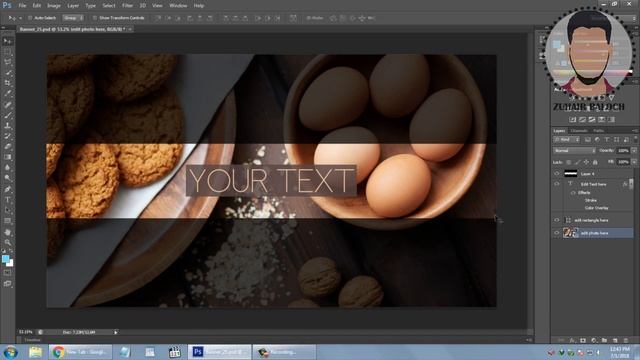Screen dimensions: 640x360
Task: Click the lock transparent pixels icon
Action: (x=569, y=162)
